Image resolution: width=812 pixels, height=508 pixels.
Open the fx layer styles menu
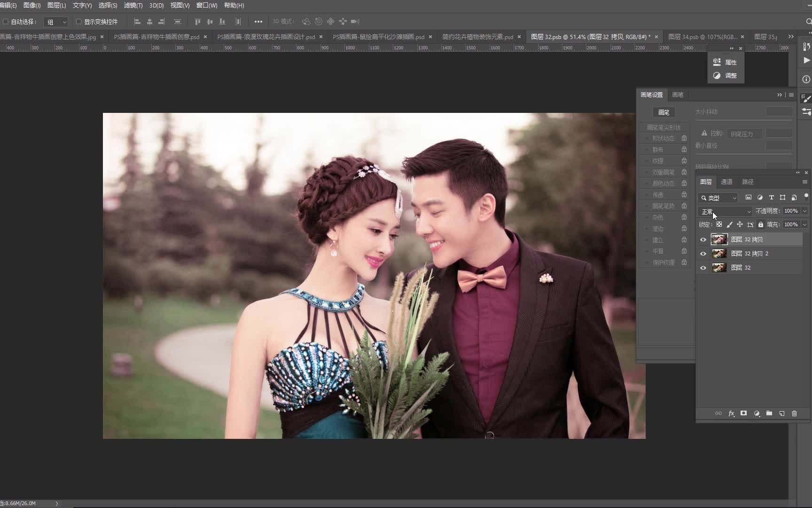pos(731,413)
